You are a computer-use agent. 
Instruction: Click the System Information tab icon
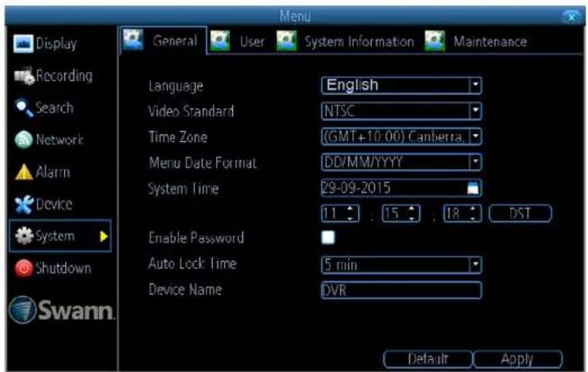click(x=286, y=41)
